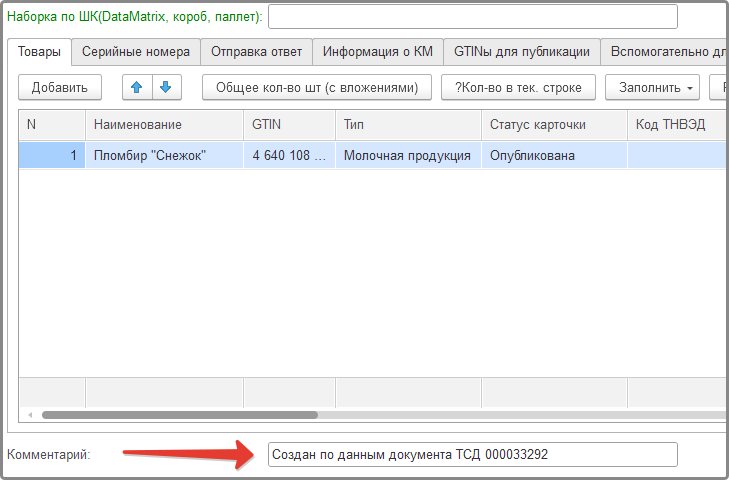Open the Серийные номера tab

[136, 52]
